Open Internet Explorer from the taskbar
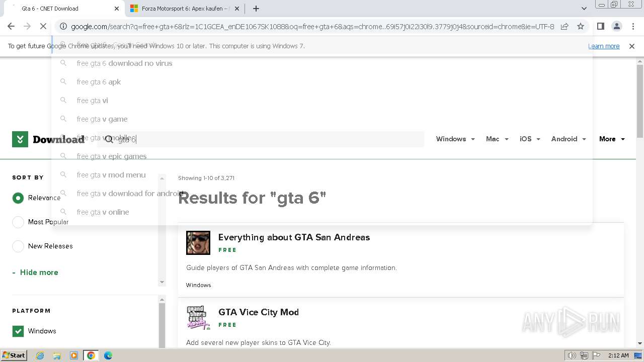 [40, 355]
